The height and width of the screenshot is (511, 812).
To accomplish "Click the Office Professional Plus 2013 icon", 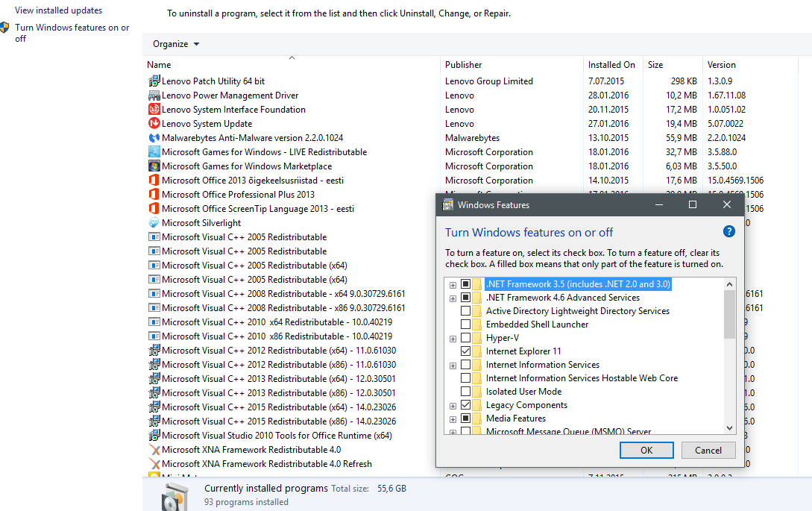I will (154, 195).
